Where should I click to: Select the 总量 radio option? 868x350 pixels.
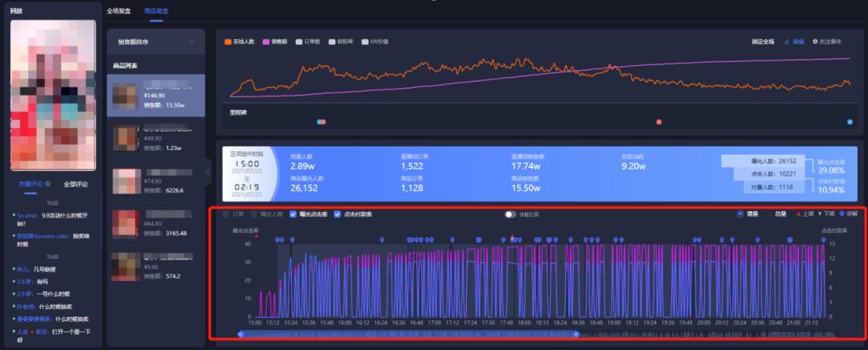[x=780, y=214]
